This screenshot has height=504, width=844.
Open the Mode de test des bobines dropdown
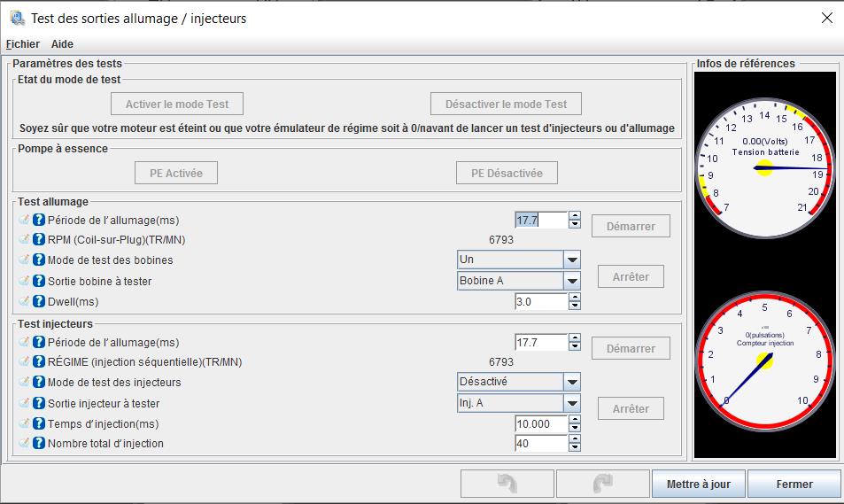pyautogui.click(x=572, y=260)
